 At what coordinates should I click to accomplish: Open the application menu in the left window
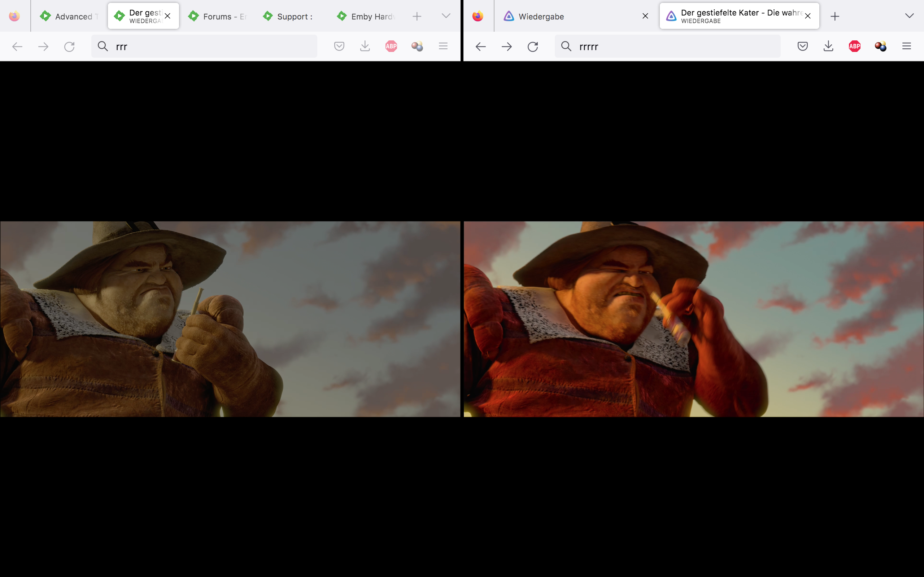tap(443, 46)
